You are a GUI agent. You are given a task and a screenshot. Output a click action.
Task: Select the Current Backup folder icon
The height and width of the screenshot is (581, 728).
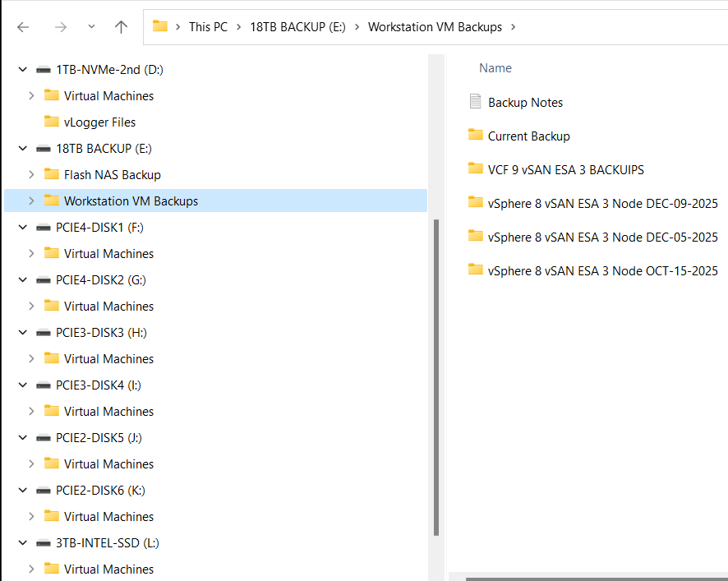coord(475,136)
